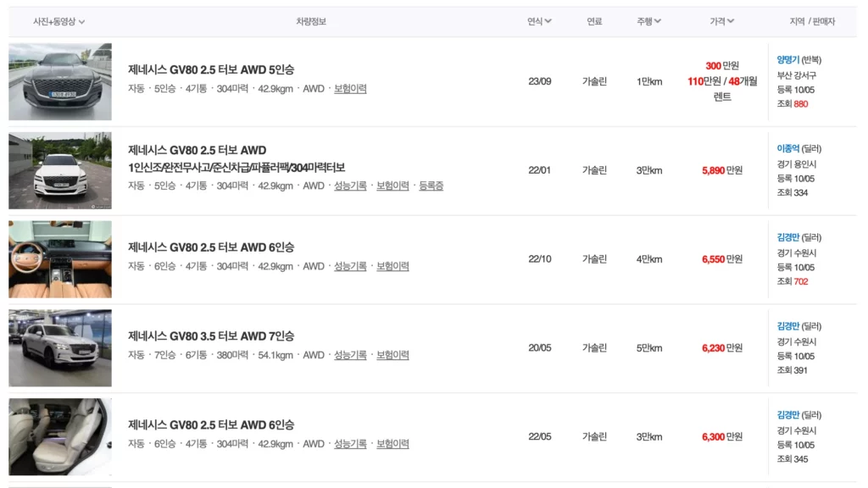
Task: Open the 사진+동영상 view dropdown
Action: (58, 21)
